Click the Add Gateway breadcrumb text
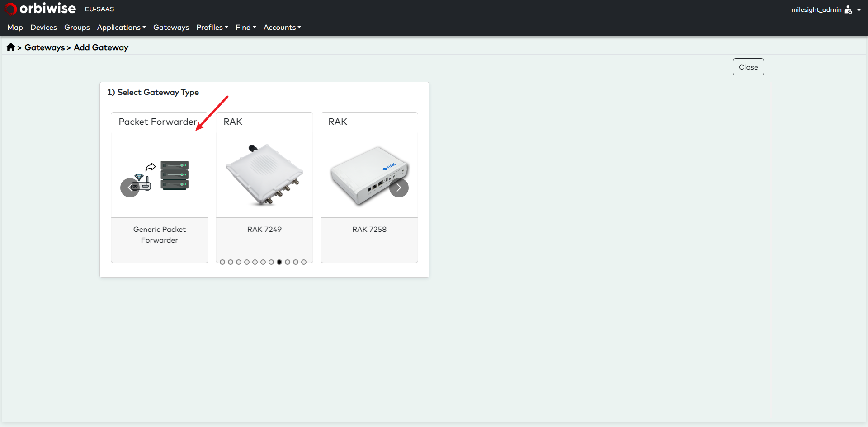The image size is (868, 427). [x=101, y=47]
